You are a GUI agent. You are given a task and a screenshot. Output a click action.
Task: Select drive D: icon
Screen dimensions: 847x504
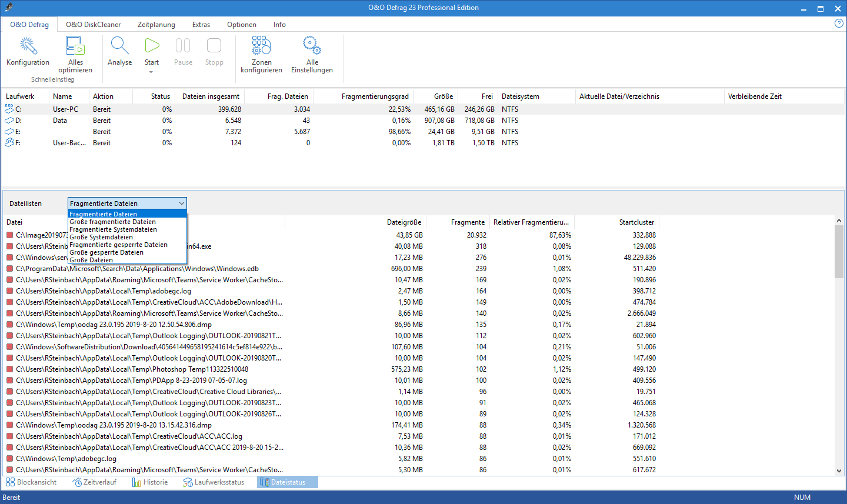(x=9, y=120)
